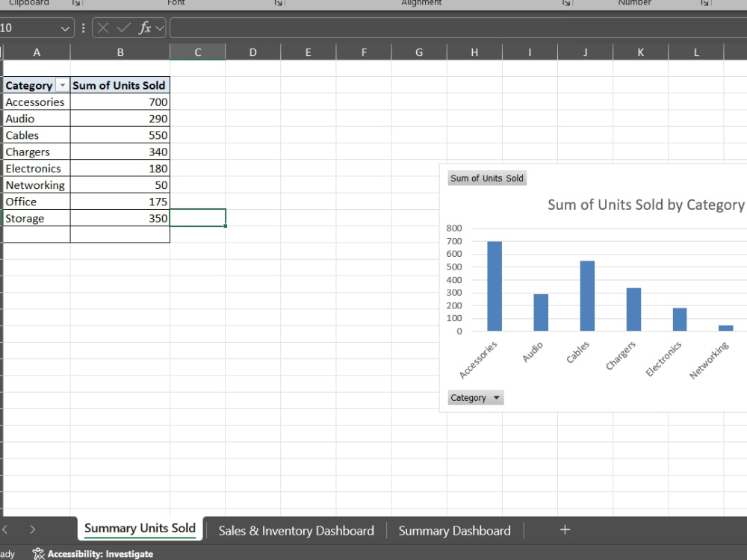Open Clipboard group dialog launcher

[76, 3]
